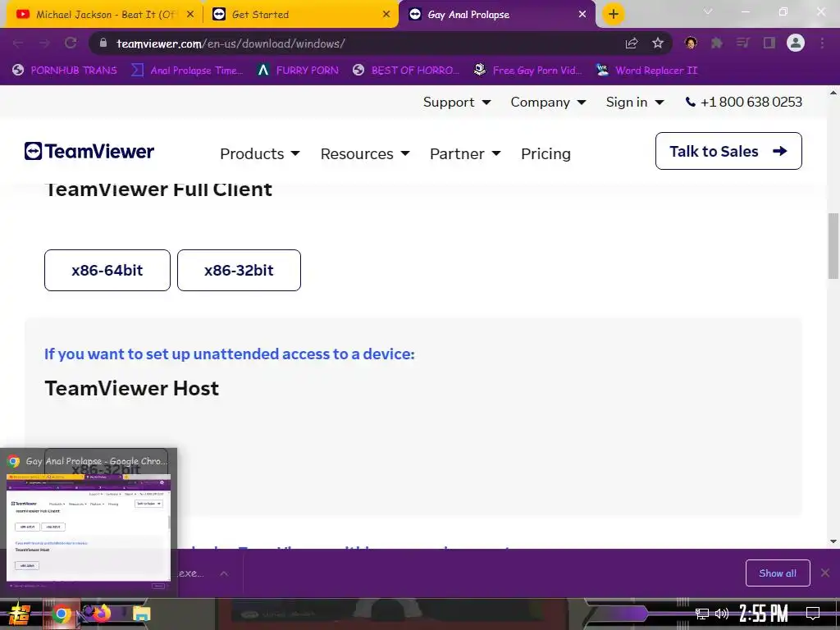Open Chrome three-dot menu
840x630 pixels.
point(822,43)
